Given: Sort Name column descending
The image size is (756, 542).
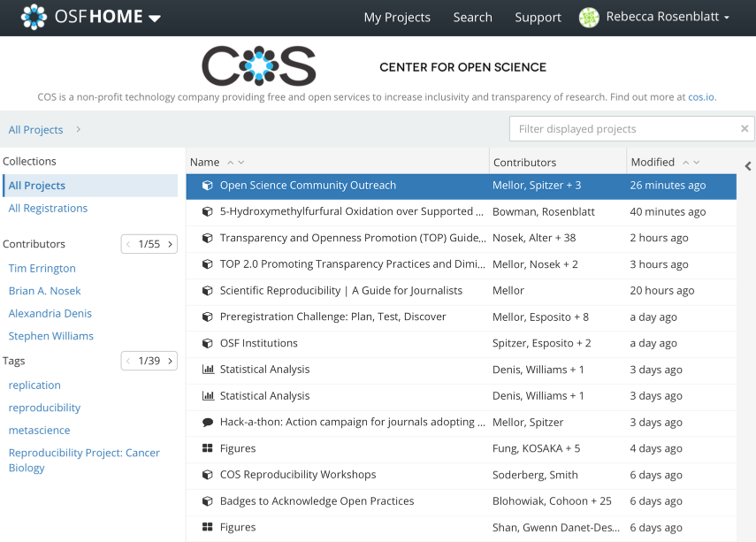Looking at the screenshot, I should [241, 163].
